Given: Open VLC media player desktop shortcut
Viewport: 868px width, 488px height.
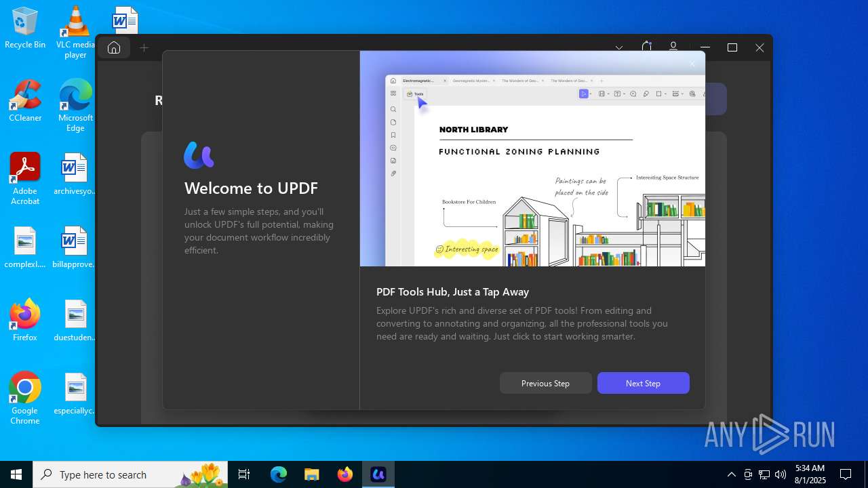Looking at the screenshot, I should click(75, 32).
